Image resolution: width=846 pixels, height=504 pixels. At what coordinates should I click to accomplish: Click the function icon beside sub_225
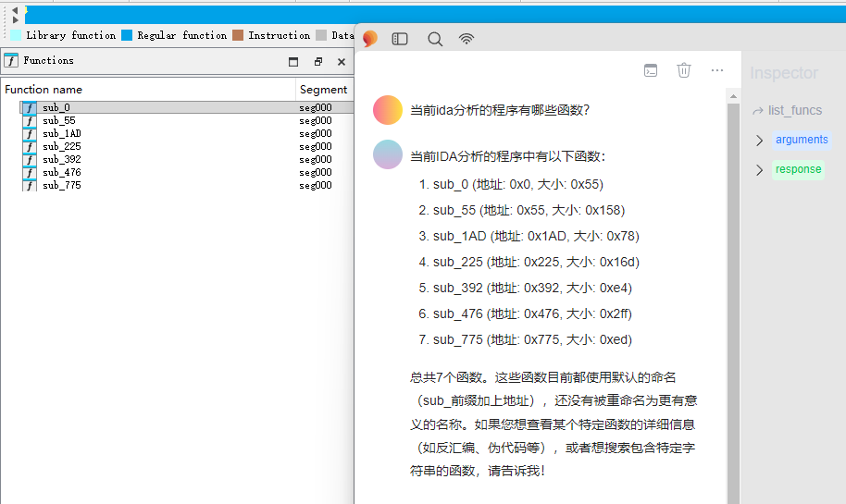(29, 147)
